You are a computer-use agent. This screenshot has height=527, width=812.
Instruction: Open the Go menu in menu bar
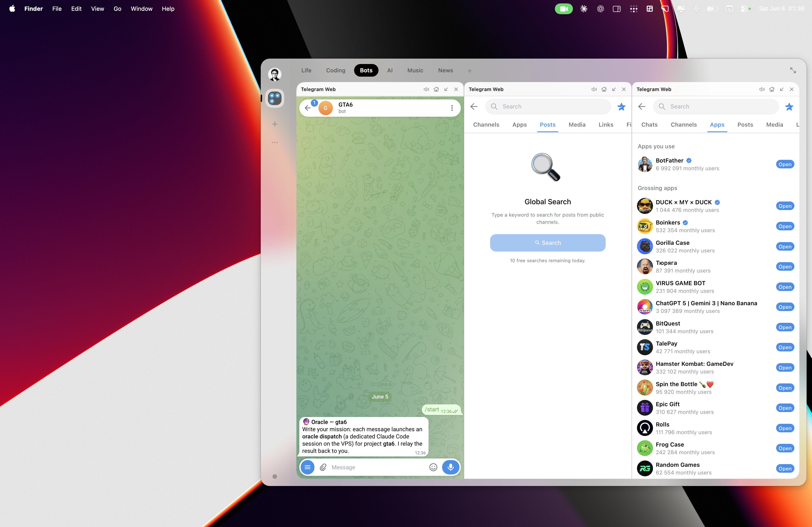(x=117, y=9)
